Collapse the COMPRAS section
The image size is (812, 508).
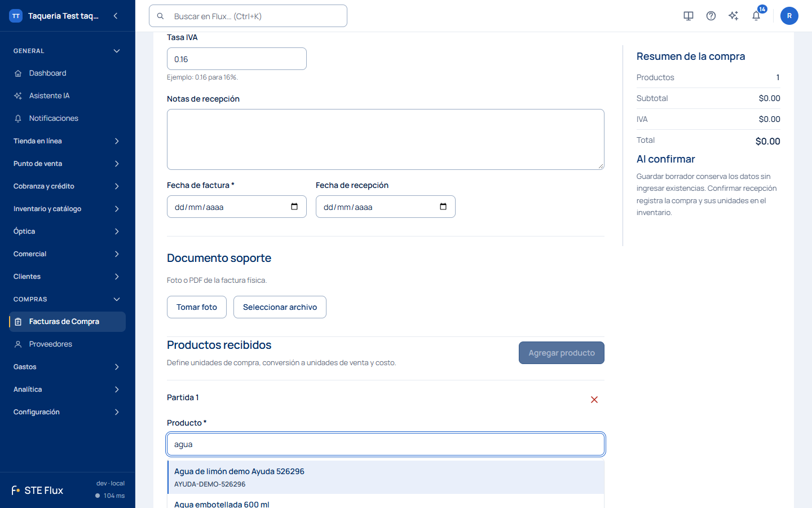(67, 299)
